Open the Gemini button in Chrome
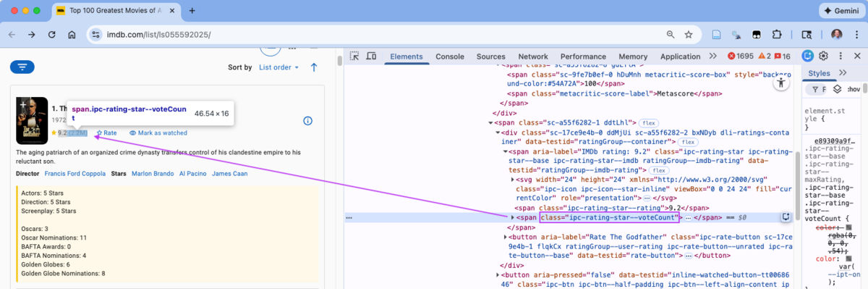The width and height of the screenshot is (868, 289). click(x=841, y=11)
